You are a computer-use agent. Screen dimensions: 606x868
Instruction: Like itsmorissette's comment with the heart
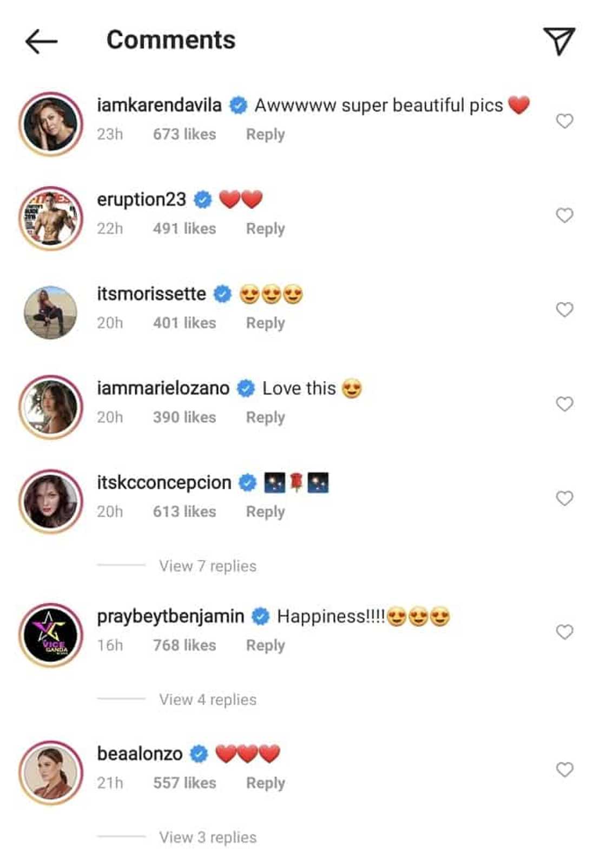(x=564, y=310)
